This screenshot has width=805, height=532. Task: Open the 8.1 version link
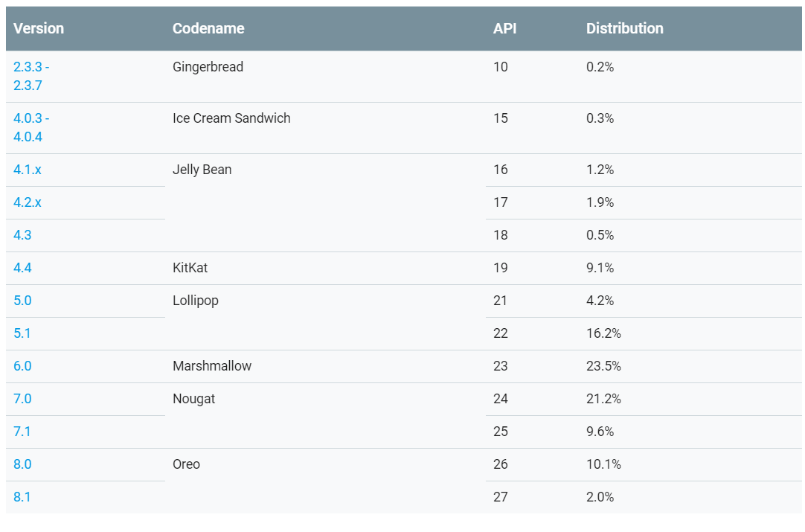(22, 497)
